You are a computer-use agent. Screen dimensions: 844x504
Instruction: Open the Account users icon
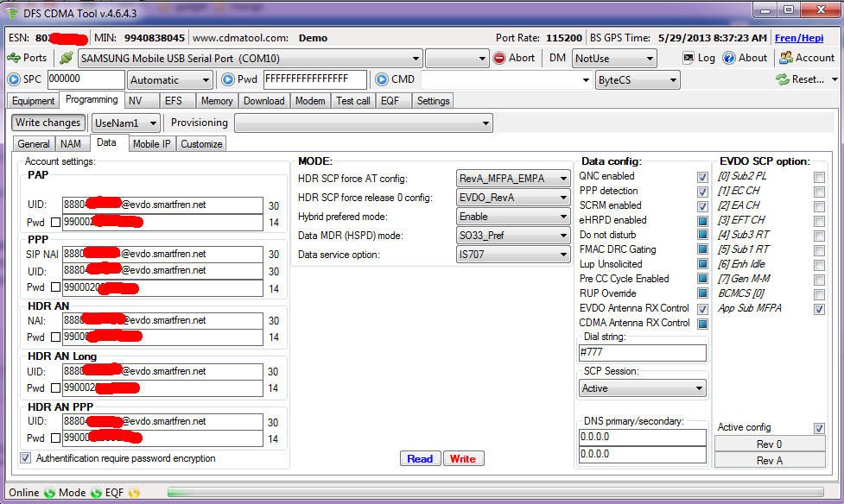(786, 58)
